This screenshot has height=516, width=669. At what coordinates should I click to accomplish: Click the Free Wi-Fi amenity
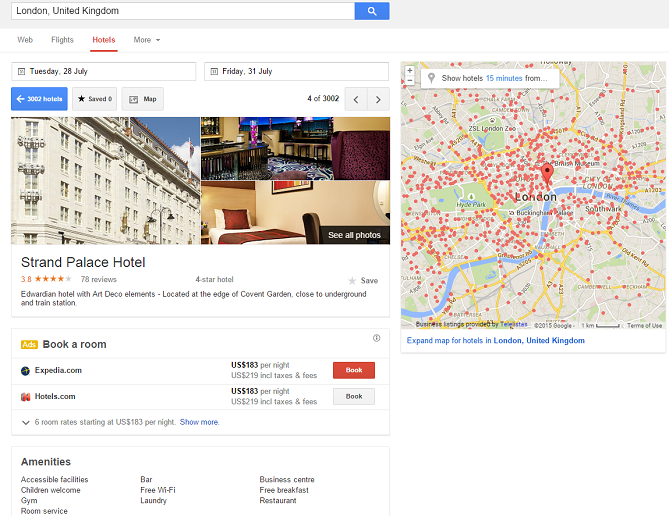(158, 490)
